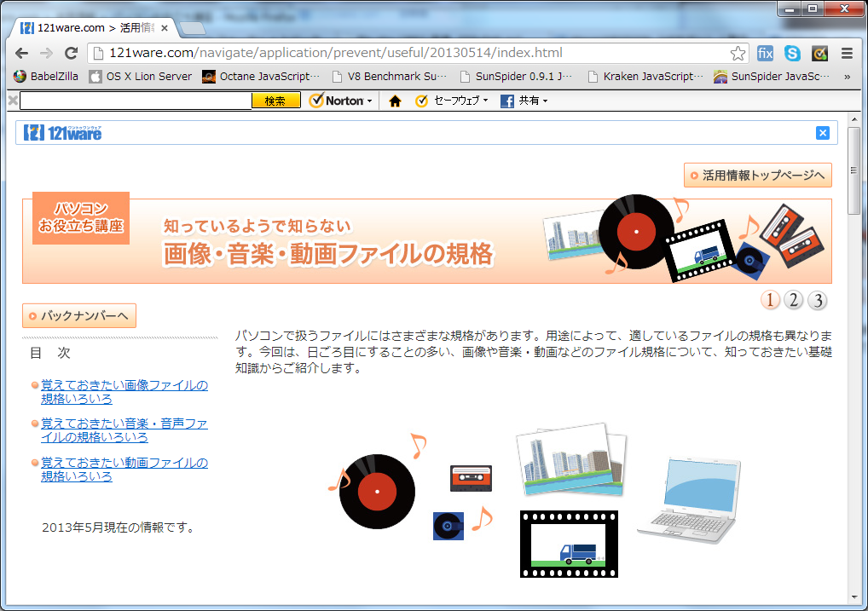
Task: Click the browser back arrow
Action: pyautogui.click(x=22, y=53)
